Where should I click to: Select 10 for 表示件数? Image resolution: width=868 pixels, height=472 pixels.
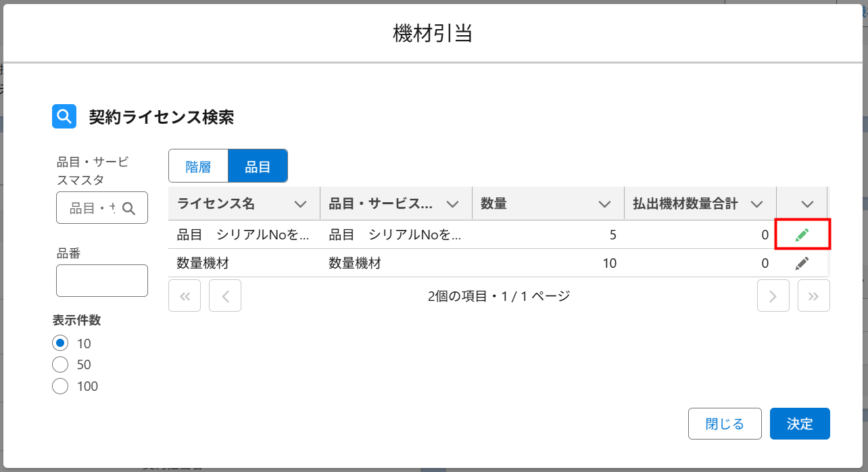click(x=60, y=343)
